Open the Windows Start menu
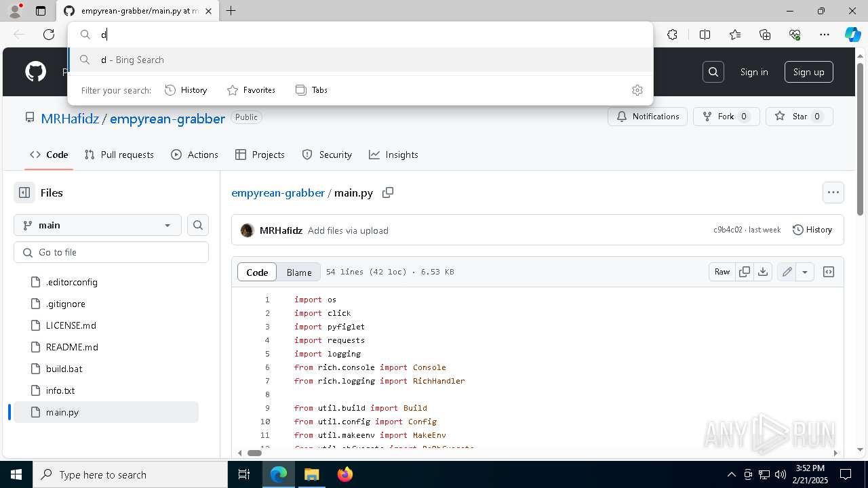The image size is (868, 488). click(16, 474)
